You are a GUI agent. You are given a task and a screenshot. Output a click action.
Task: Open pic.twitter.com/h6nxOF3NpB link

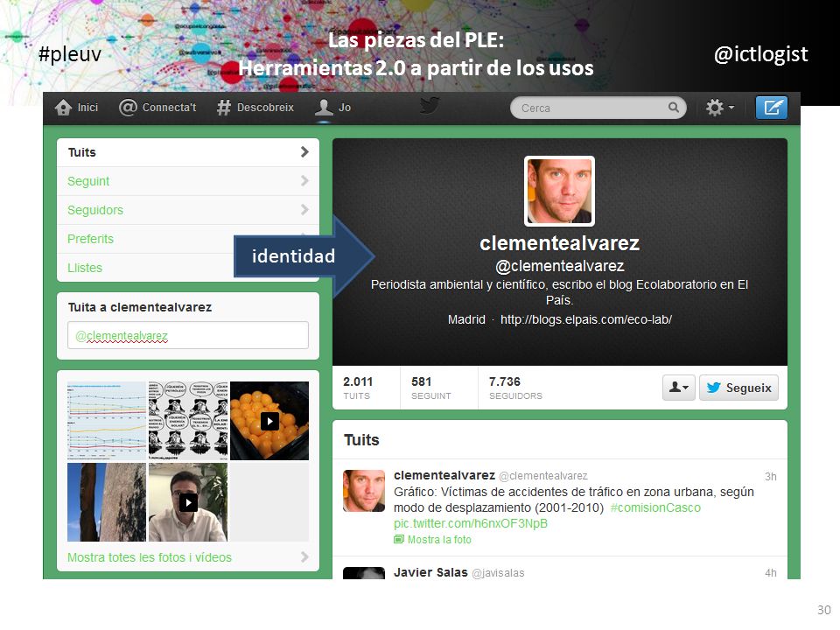click(471, 523)
